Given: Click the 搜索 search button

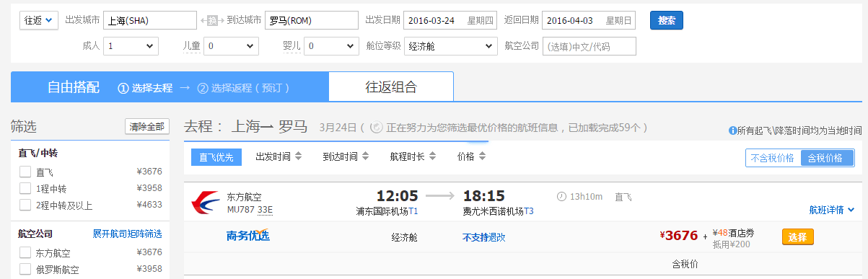Looking at the screenshot, I should [x=667, y=20].
